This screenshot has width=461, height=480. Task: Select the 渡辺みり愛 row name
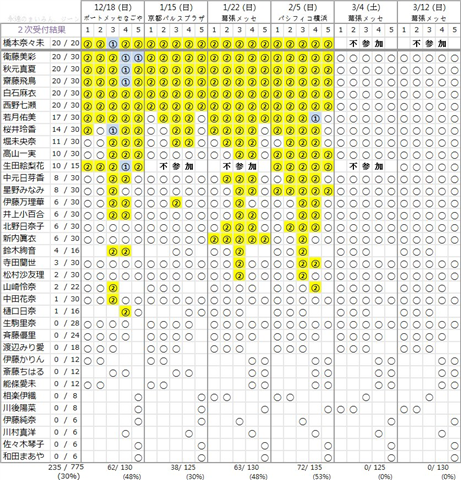(23, 347)
